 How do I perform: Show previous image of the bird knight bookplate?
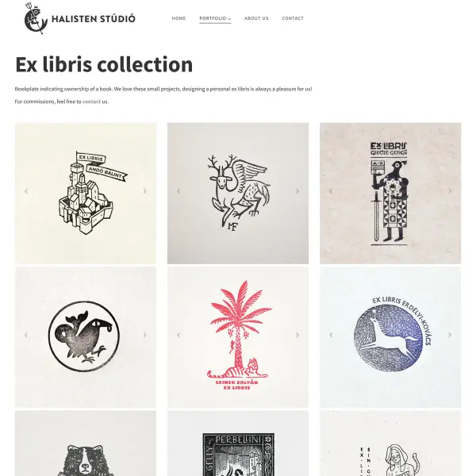(x=331, y=191)
